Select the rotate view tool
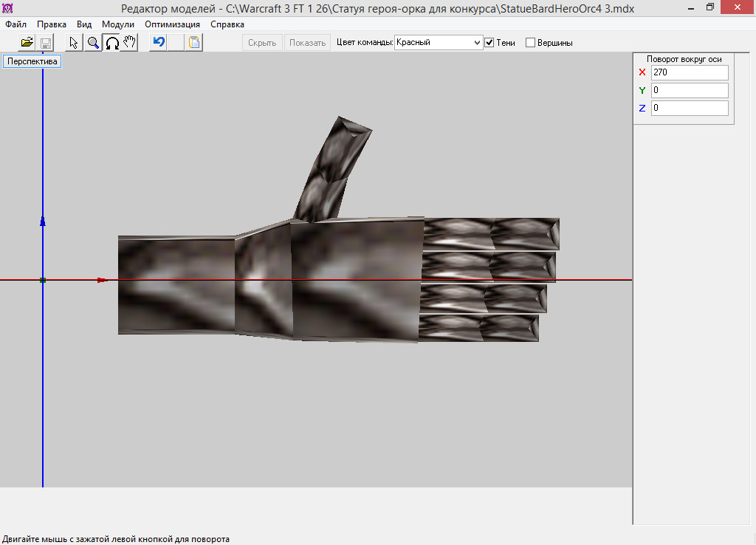Image resolution: width=756 pixels, height=545 pixels. (111, 43)
